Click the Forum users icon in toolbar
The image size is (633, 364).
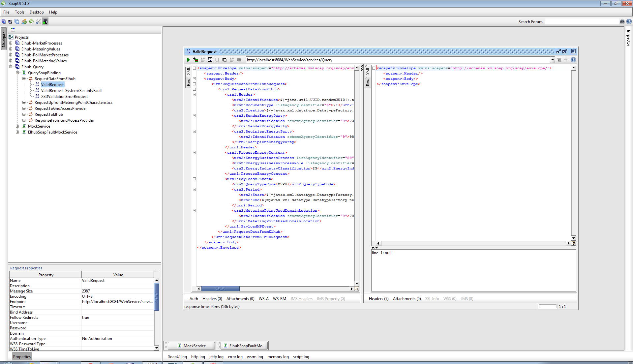[24, 21]
